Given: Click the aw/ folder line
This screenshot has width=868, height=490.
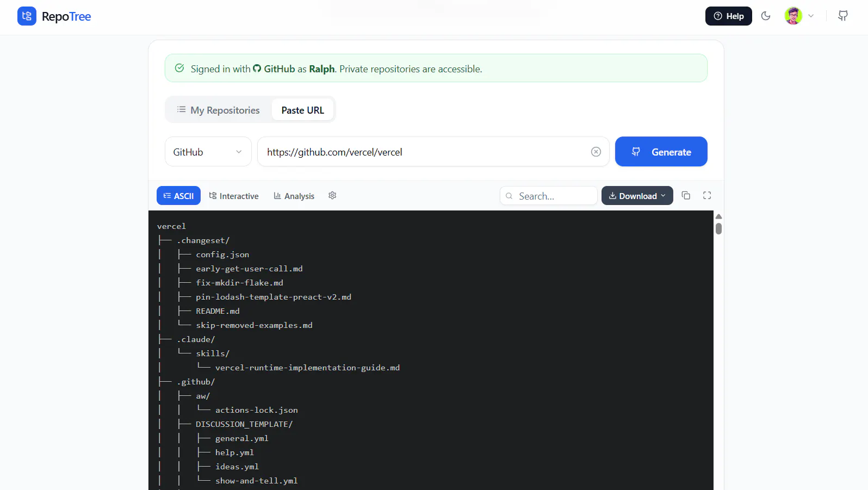Looking at the screenshot, I should click(203, 396).
